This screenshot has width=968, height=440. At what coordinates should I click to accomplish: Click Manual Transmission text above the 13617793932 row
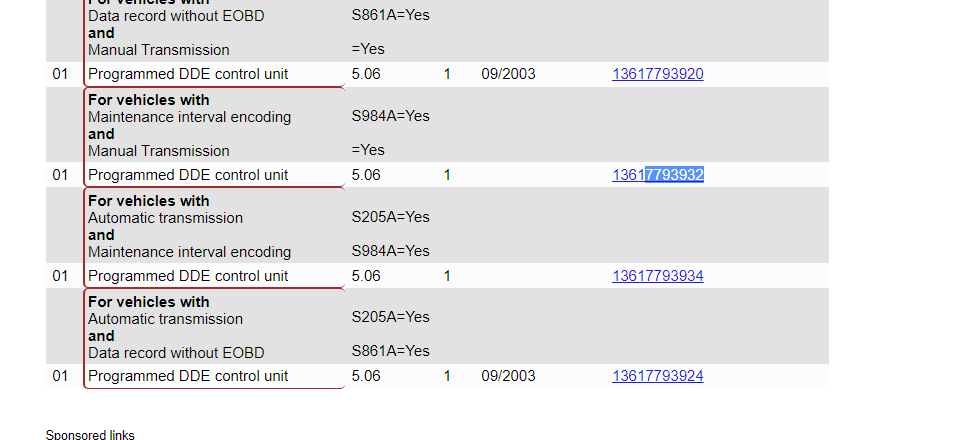(x=158, y=151)
